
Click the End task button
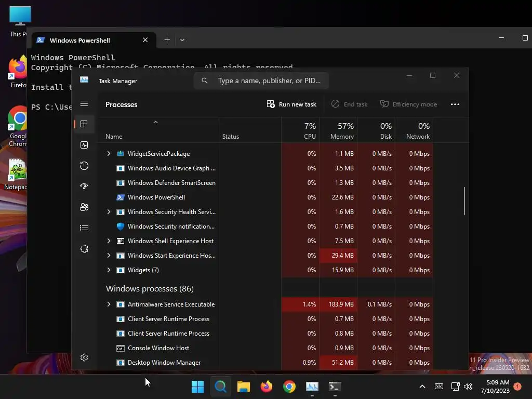tap(349, 104)
